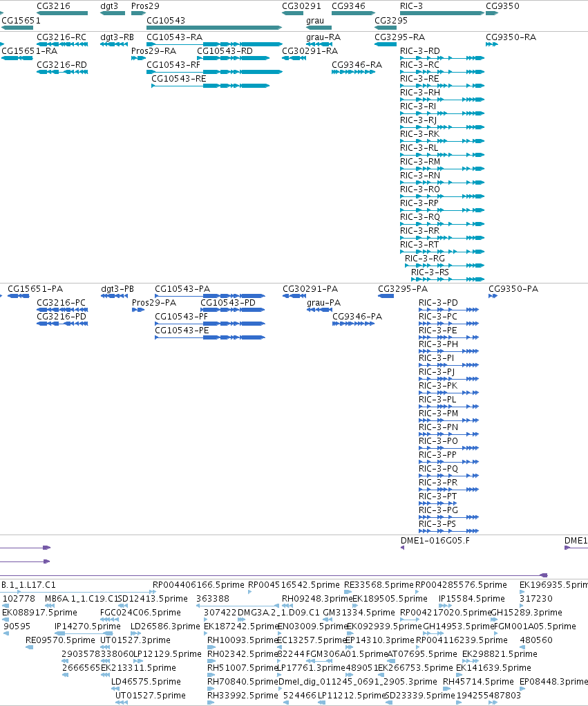Screen dimensions: 588x706
Task: Click transcript RIC-3-RD
Action: pos(420,51)
